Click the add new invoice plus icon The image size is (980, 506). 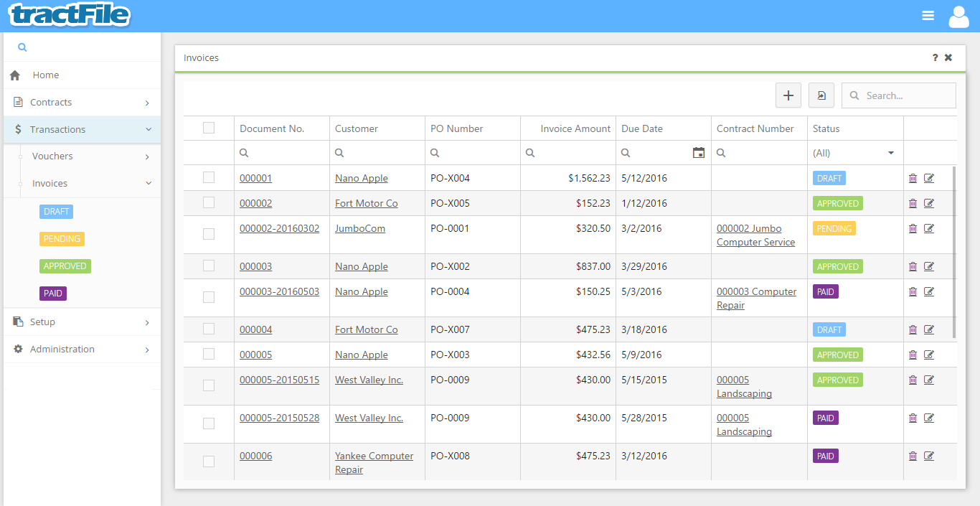tap(788, 95)
